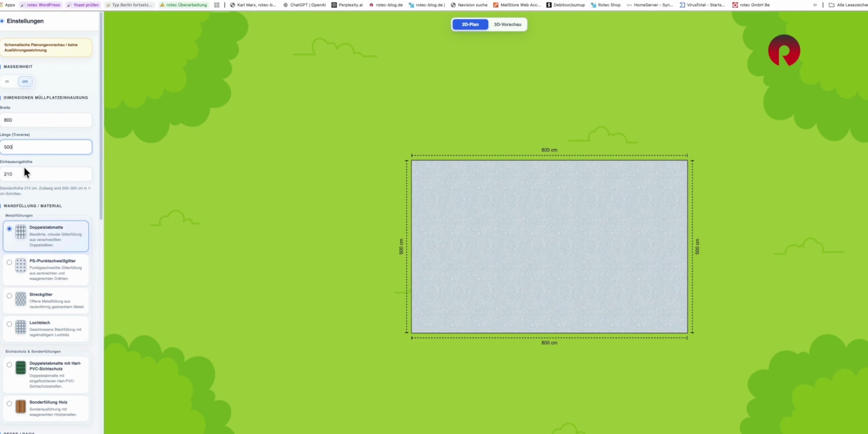
Task: Select Doppelstabmatte radio button
Action: coord(9,229)
